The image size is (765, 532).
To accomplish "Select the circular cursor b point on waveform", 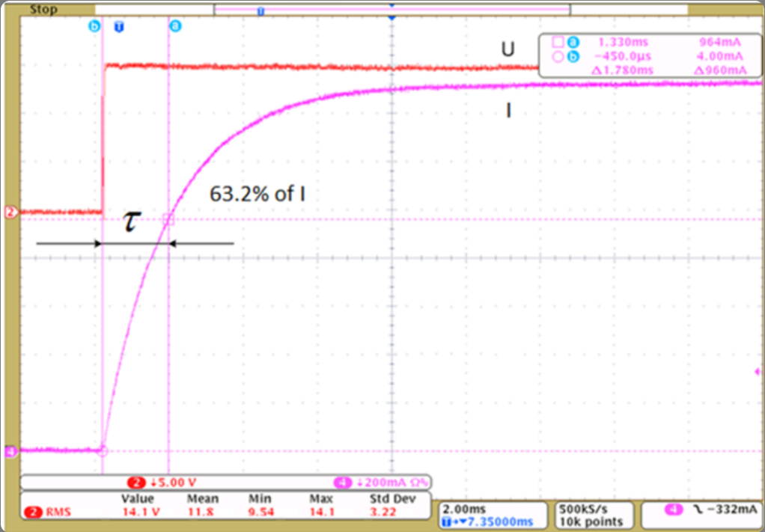I will (x=103, y=451).
